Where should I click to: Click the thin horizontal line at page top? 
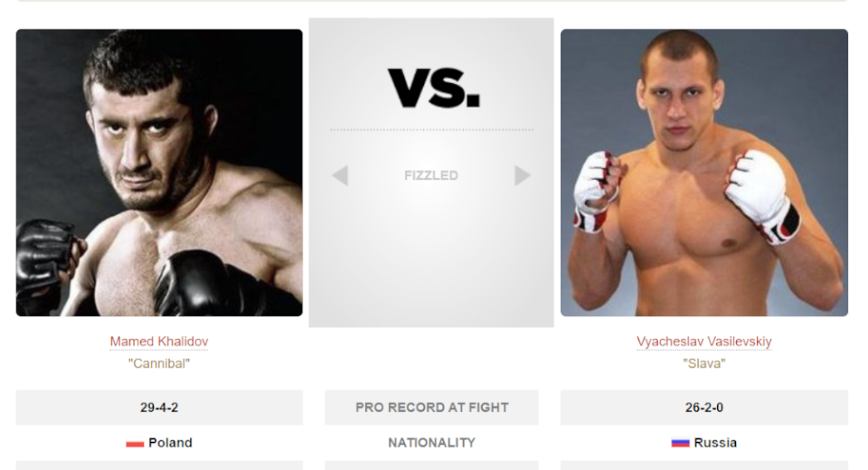click(431, 1)
